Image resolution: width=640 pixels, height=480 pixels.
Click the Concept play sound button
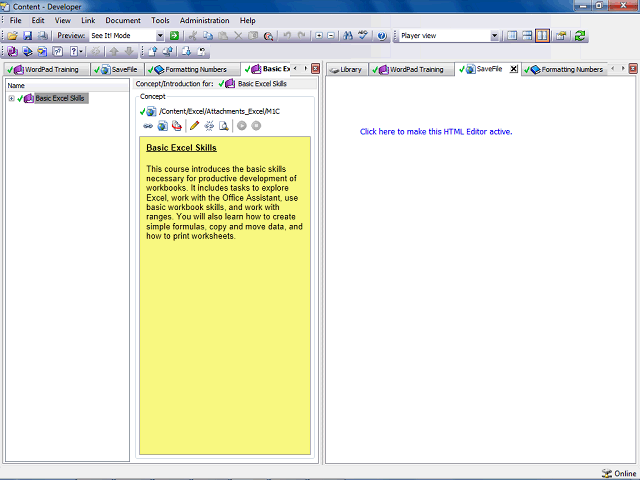click(242, 126)
